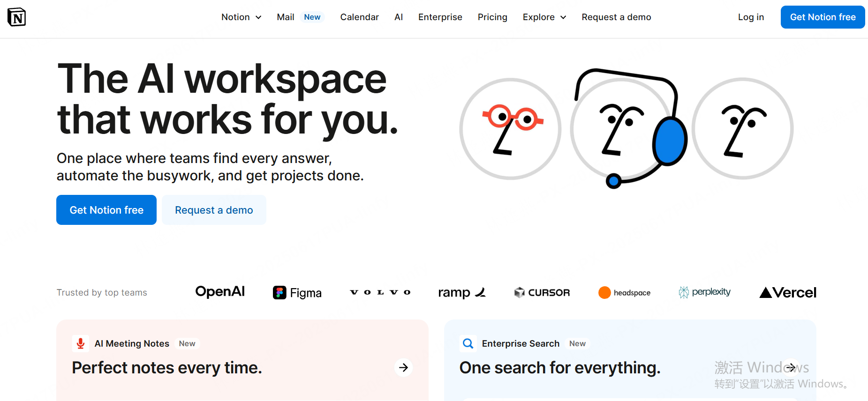Click arrow button on One search card

[x=791, y=368]
